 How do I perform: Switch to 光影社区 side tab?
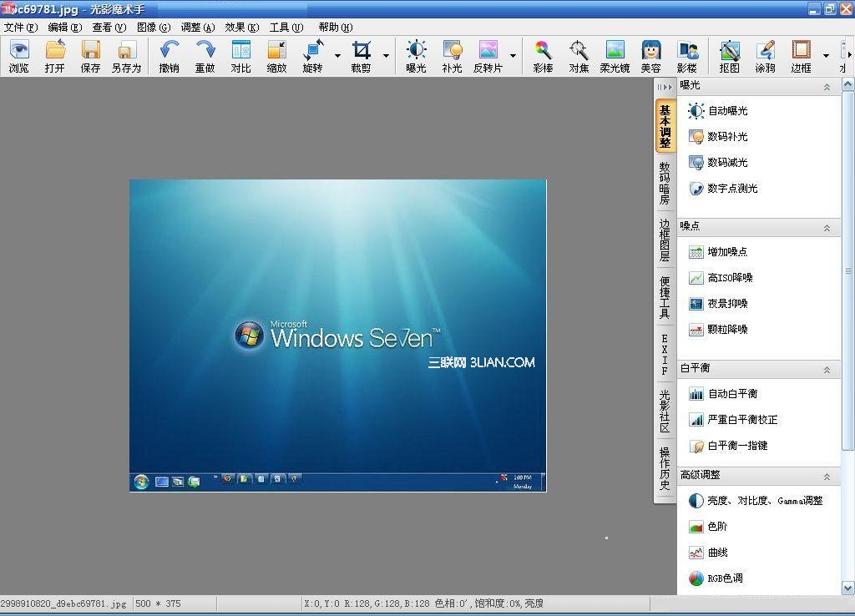[x=665, y=412]
